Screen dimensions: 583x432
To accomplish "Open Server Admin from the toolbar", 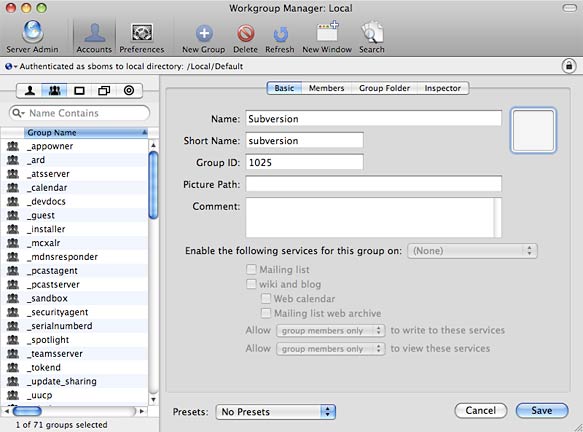I will coord(32,32).
